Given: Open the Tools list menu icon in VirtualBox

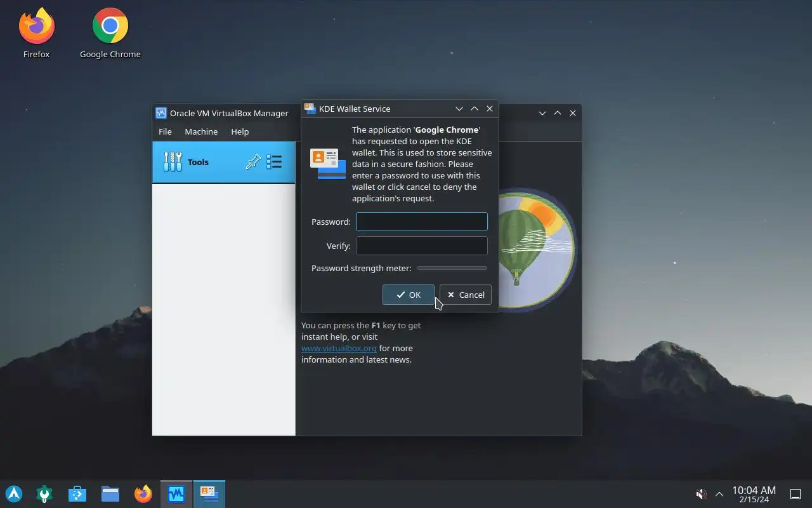Looking at the screenshot, I should click(274, 162).
